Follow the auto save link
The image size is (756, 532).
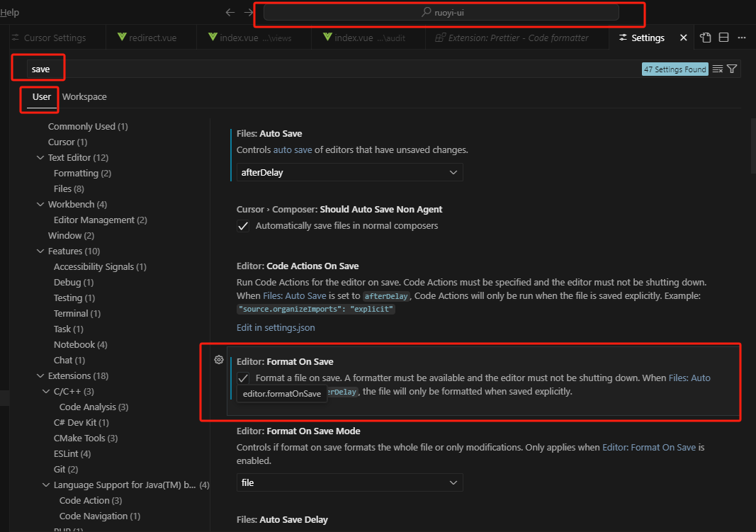(293, 150)
